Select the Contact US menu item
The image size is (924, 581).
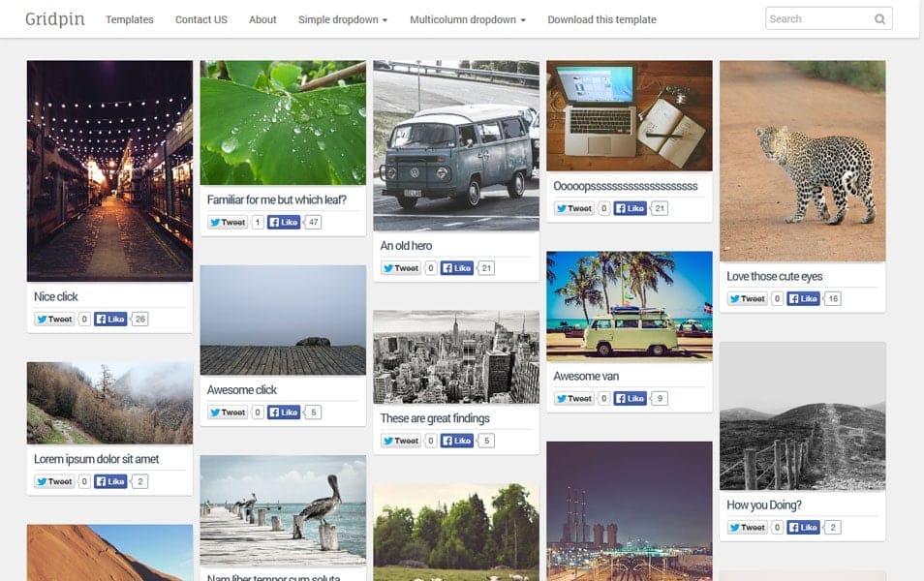click(200, 18)
